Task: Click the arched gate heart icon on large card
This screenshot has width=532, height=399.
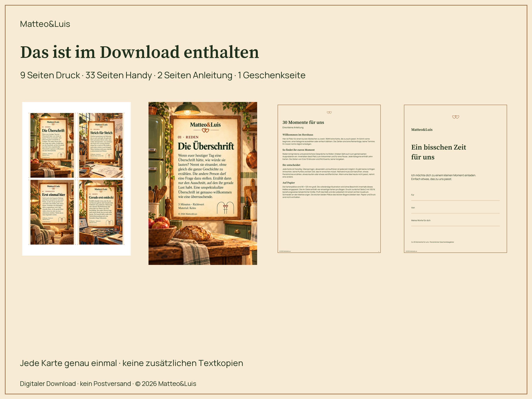Action: [x=225, y=208]
